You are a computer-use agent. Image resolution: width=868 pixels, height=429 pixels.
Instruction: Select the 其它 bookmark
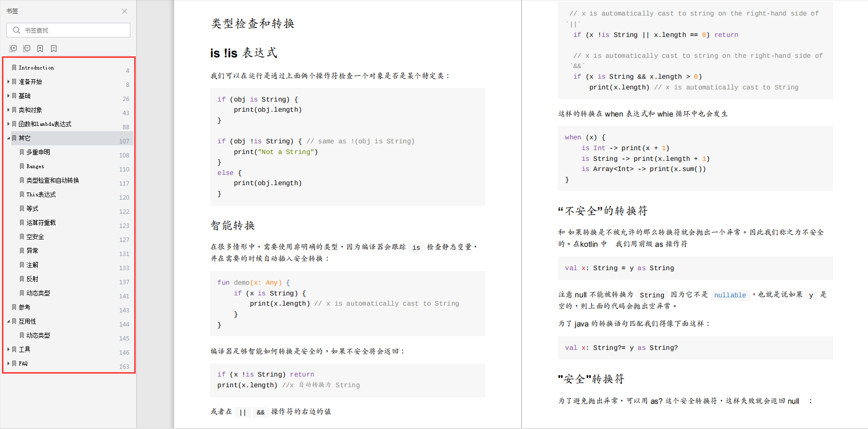point(24,138)
